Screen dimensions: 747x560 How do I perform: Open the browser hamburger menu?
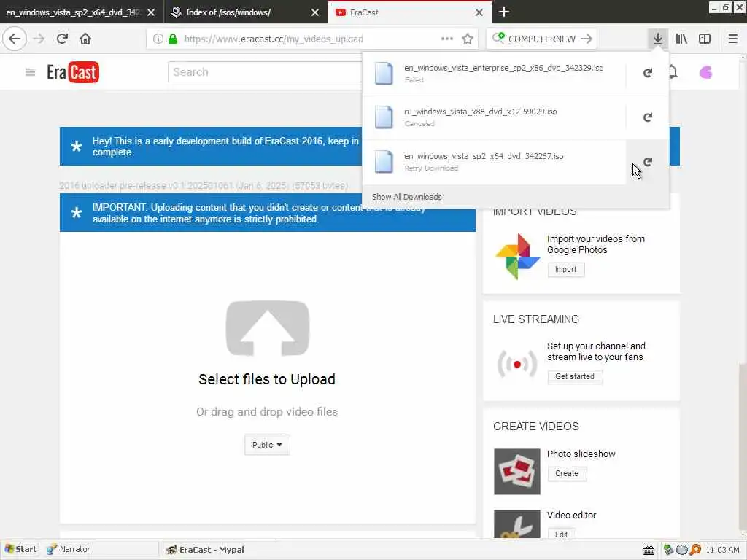[732, 39]
